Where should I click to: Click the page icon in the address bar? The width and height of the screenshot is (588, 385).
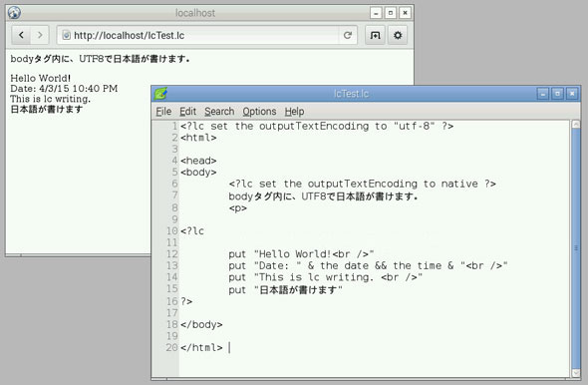[67, 35]
